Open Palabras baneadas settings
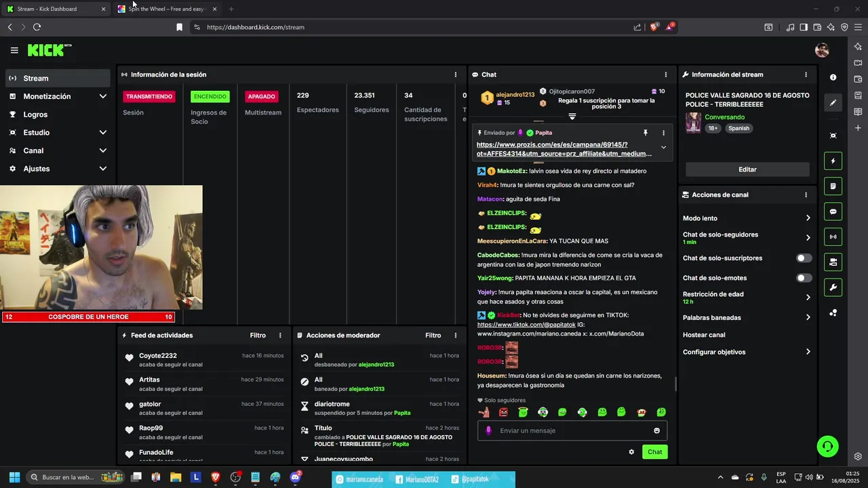Image resolution: width=868 pixels, height=488 pixels. [747, 317]
